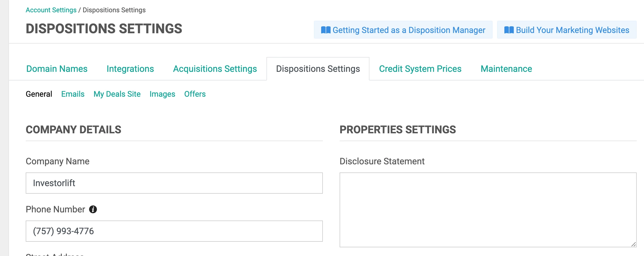Click book icon beside Build Your Marketing Websites

509,30
